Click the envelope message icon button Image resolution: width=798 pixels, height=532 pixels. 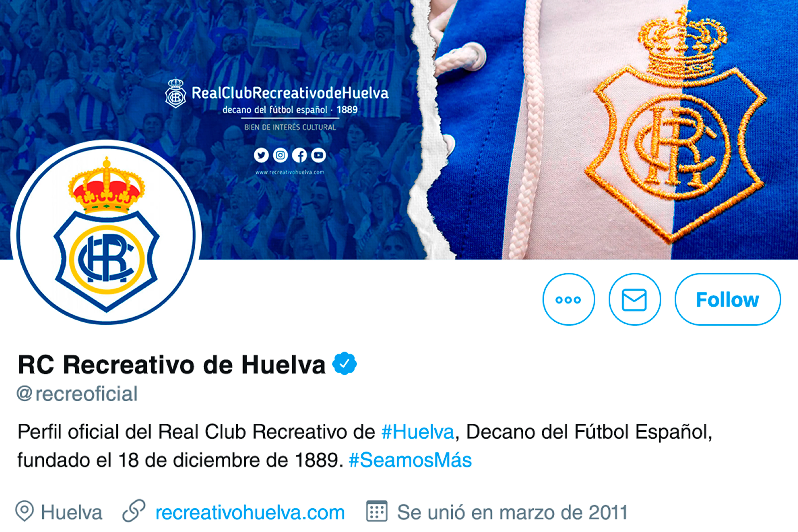coord(635,300)
